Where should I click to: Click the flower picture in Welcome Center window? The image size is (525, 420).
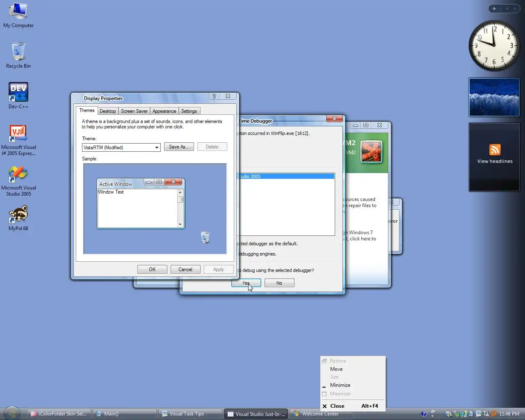point(371,151)
